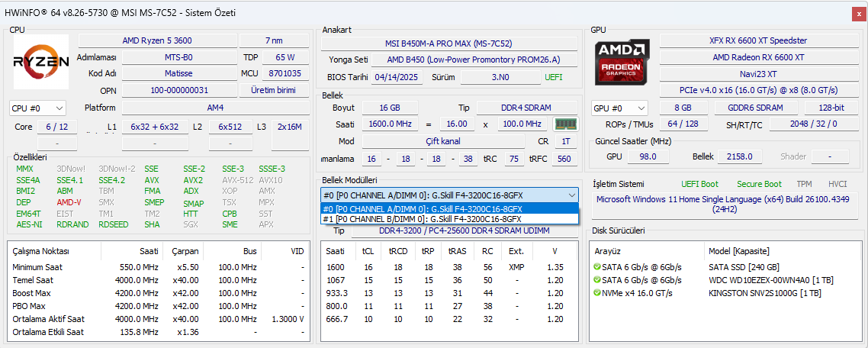Screen dimensions: 868x348
Task: Click the CR 1T value
Action: point(566,141)
